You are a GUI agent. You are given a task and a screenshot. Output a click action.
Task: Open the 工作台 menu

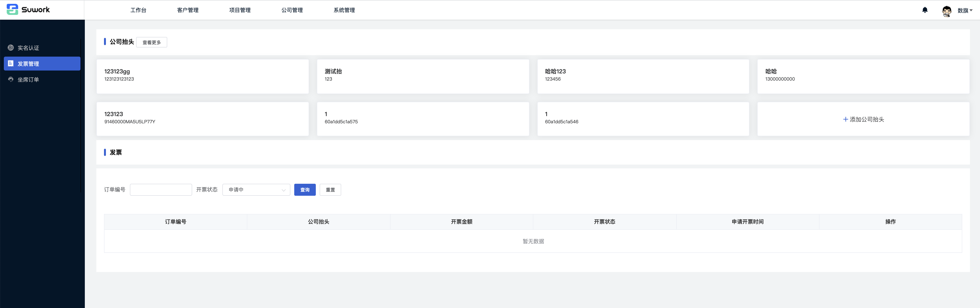pyautogui.click(x=138, y=10)
